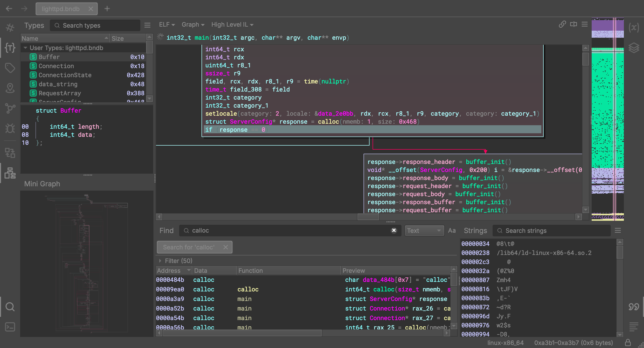Toggle case sensitive Aa option
Screen dimensions: 644x348
pyautogui.click(x=452, y=231)
